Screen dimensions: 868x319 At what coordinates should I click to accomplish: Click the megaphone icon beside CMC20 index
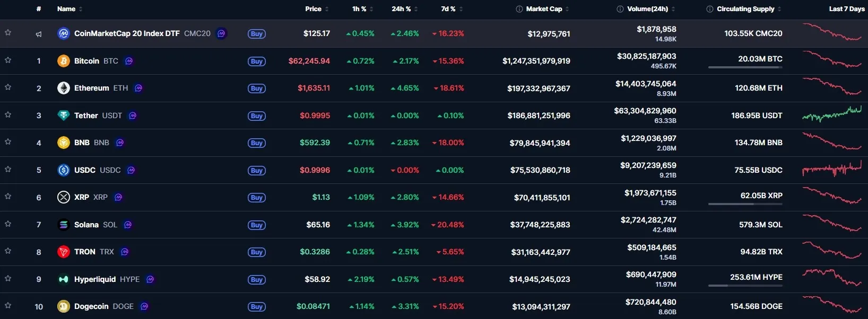pos(39,34)
